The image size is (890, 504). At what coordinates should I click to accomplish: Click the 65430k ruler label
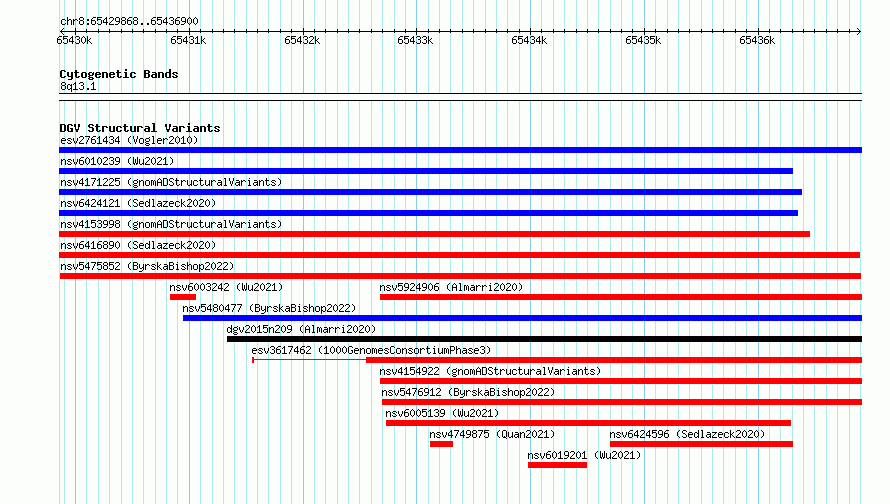[x=74, y=40]
